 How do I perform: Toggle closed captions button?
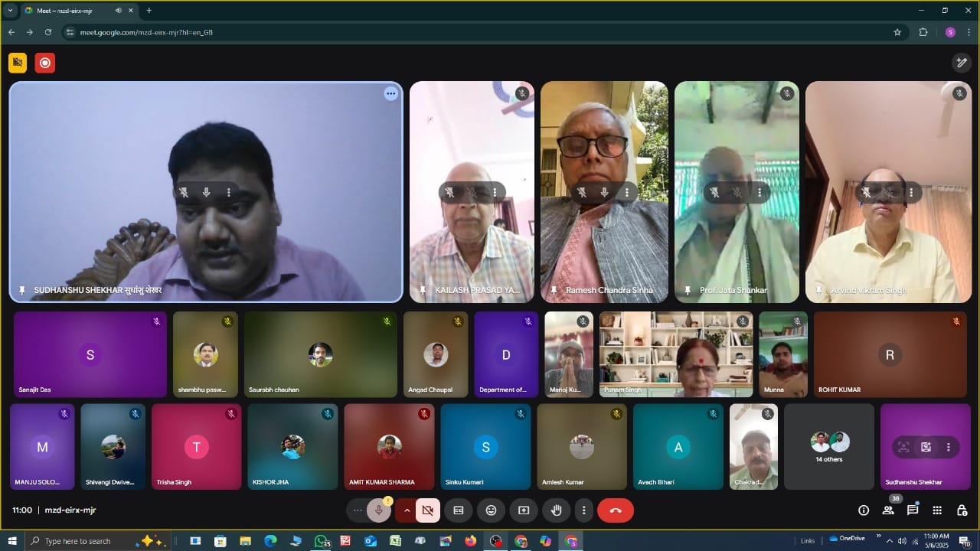(458, 510)
